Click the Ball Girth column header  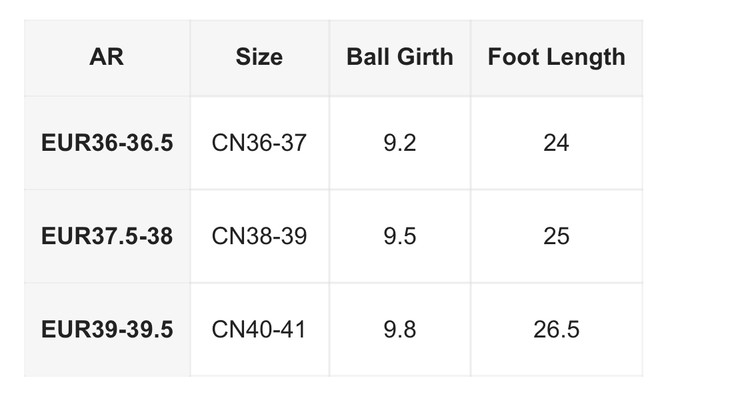click(400, 57)
